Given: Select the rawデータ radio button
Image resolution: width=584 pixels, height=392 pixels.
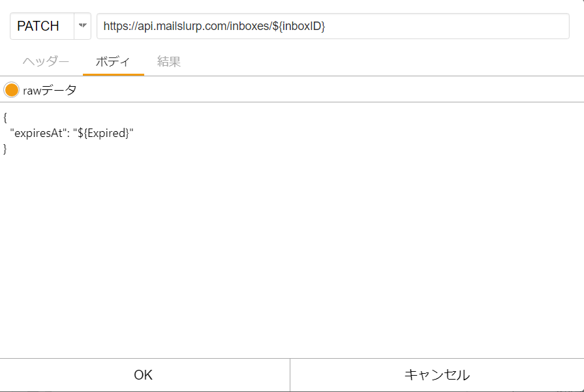Looking at the screenshot, I should tap(12, 90).
